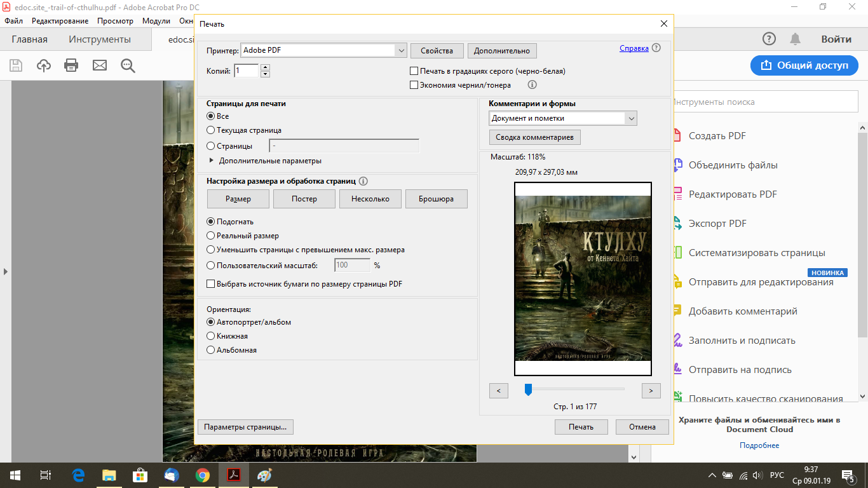868x488 pixels.
Task: Expand Дополнительные параметры section
Action: (x=212, y=161)
